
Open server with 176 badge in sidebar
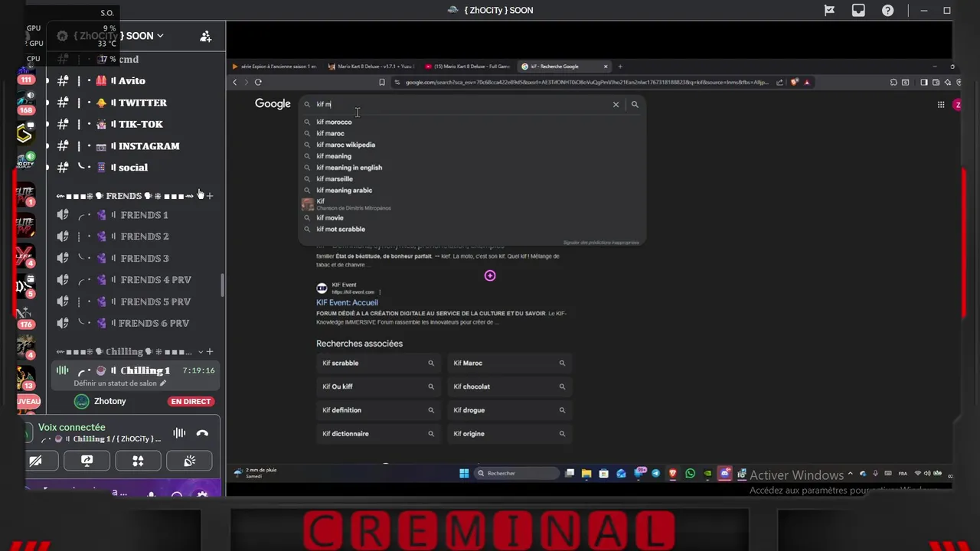[26, 315]
